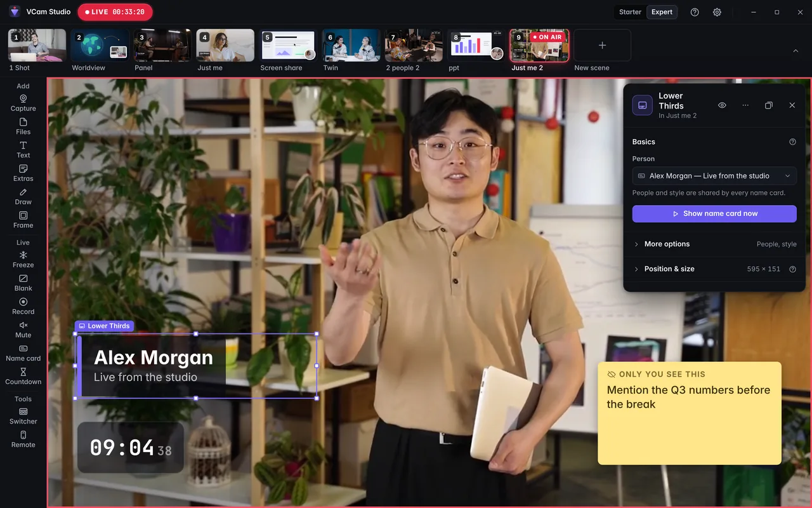Click Show name card now button
Image resolution: width=812 pixels, height=508 pixels.
click(x=714, y=214)
